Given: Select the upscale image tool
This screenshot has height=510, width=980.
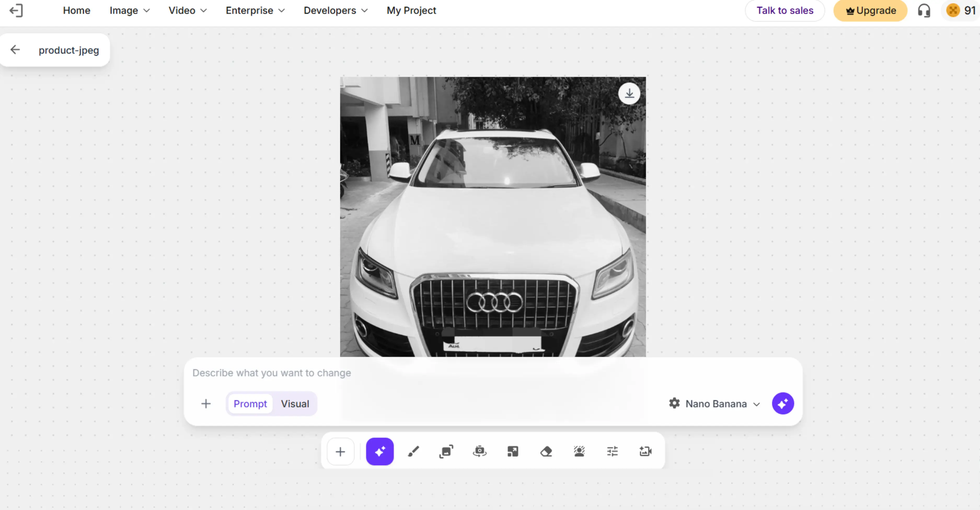Looking at the screenshot, I should [x=513, y=452].
